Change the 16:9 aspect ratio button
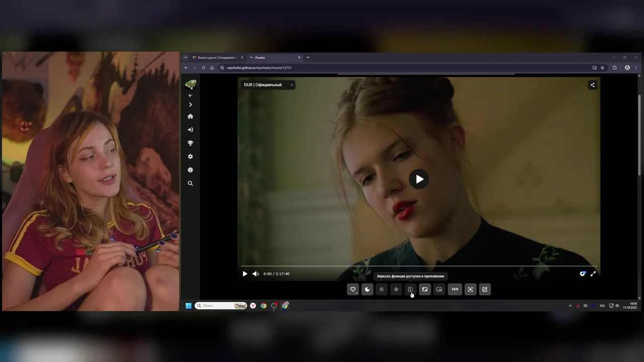Image resolution: width=644 pixels, height=362 pixels. tap(455, 289)
